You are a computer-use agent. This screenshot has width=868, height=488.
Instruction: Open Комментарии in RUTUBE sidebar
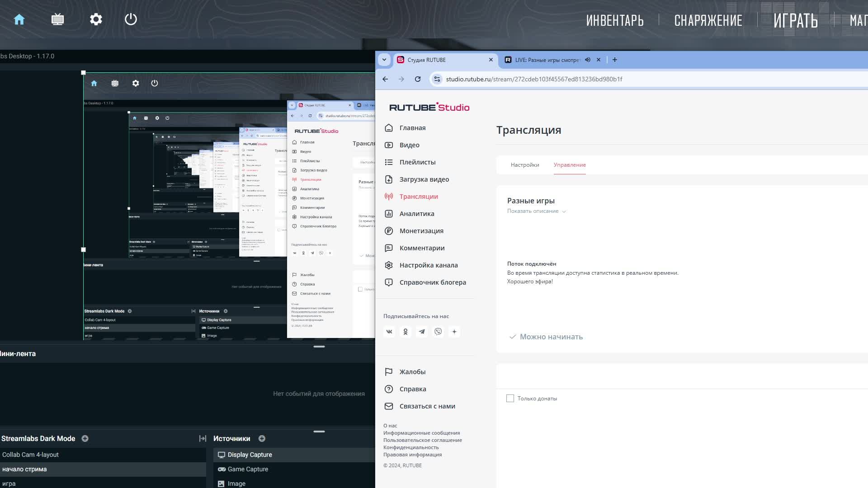[422, 248]
